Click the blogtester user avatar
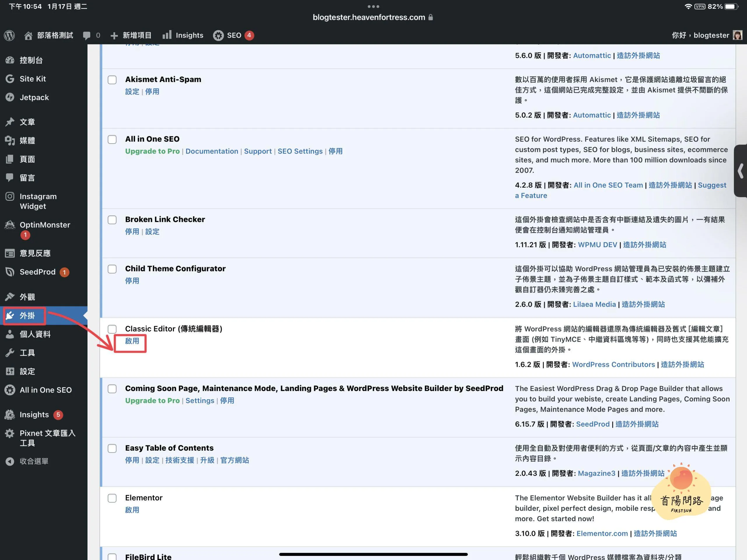This screenshot has width=747, height=560. pos(737,35)
